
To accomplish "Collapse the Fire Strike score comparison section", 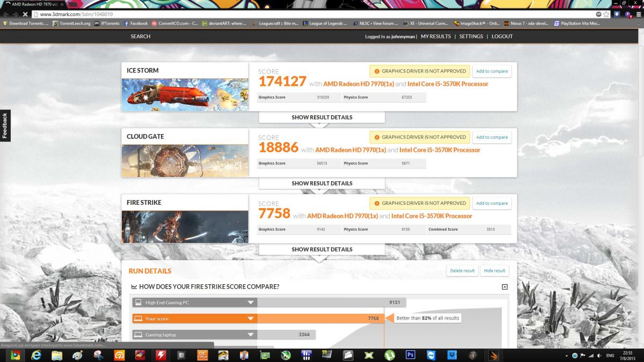I will (x=504, y=287).
